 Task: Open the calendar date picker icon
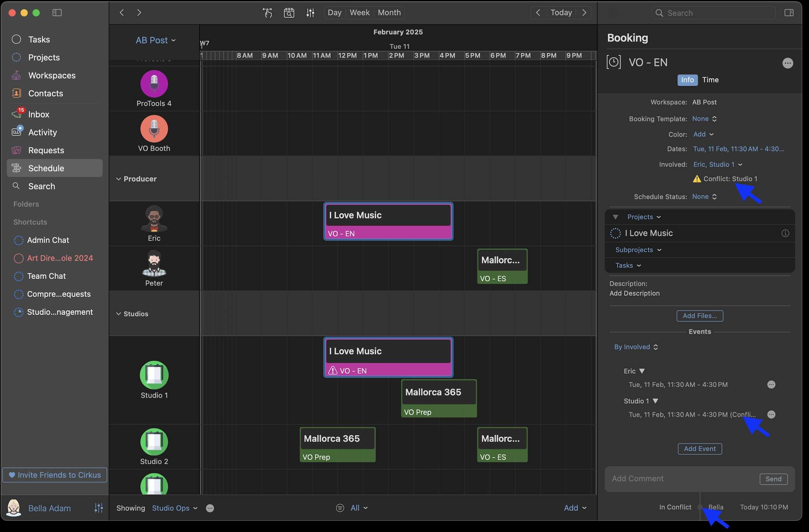tap(289, 13)
